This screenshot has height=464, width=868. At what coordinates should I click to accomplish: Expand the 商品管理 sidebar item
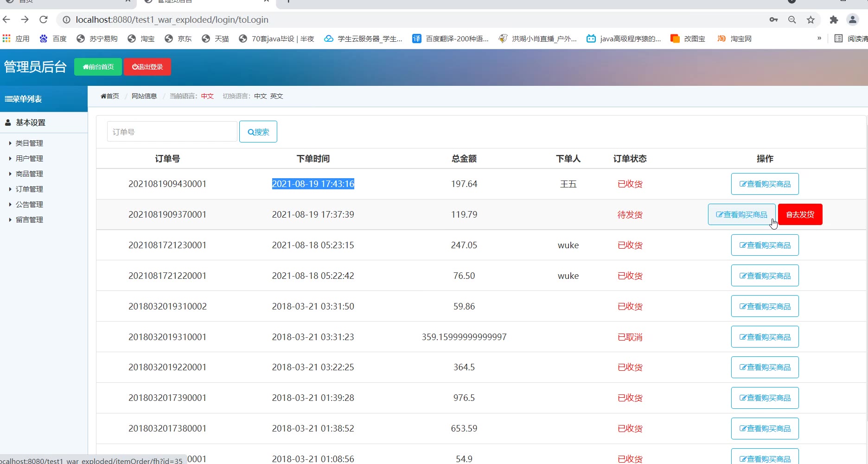[29, 174]
